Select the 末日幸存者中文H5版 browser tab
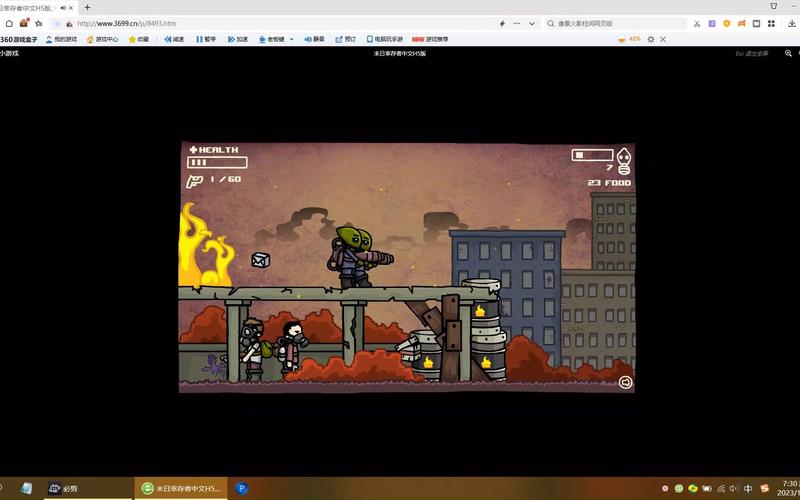800x500 pixels. (x=35, y=7)
